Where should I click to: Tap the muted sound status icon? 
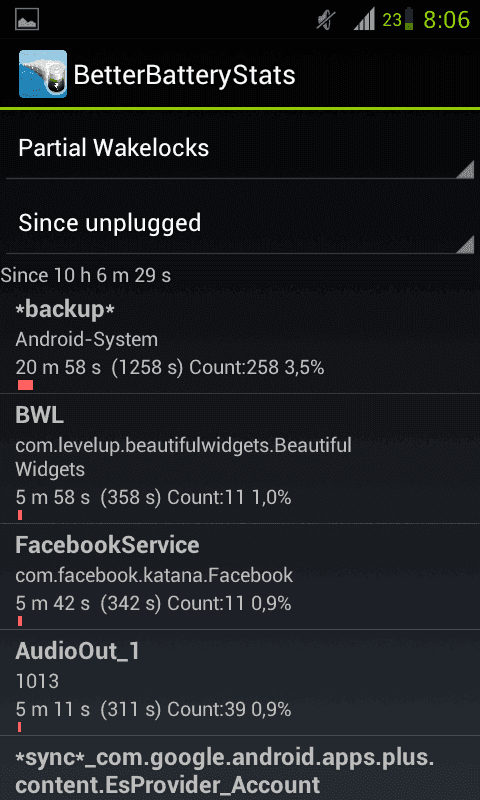[x=326, y=21]
